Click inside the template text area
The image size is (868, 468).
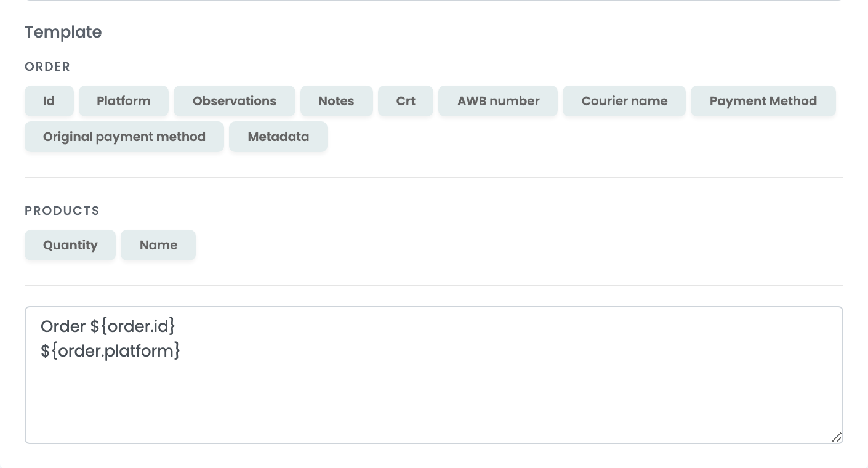coord(434,375)
